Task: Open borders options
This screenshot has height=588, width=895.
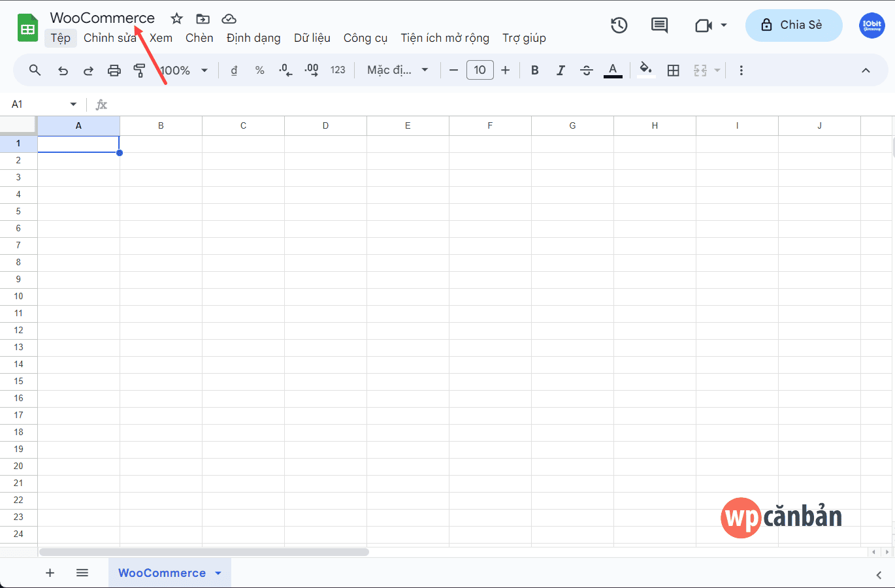Action: tap(674, 70)
